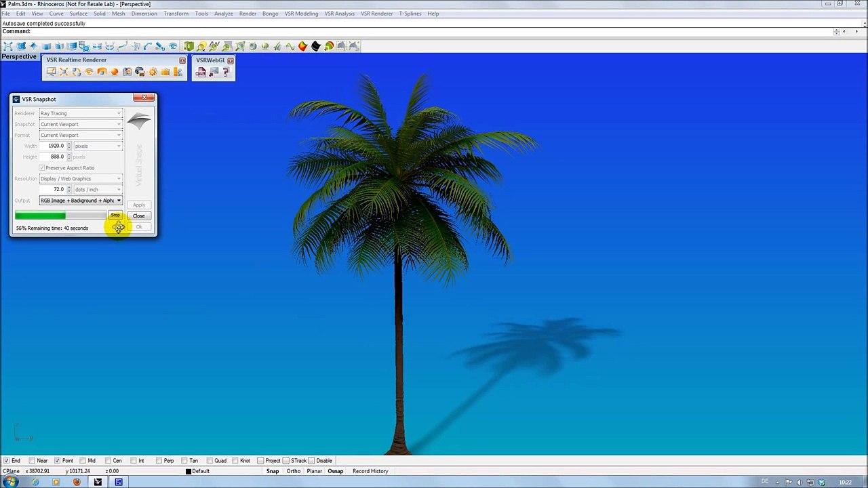
Task: Click the envelope with arrow icon in VSRWebGL
Action: coord(214,72)
